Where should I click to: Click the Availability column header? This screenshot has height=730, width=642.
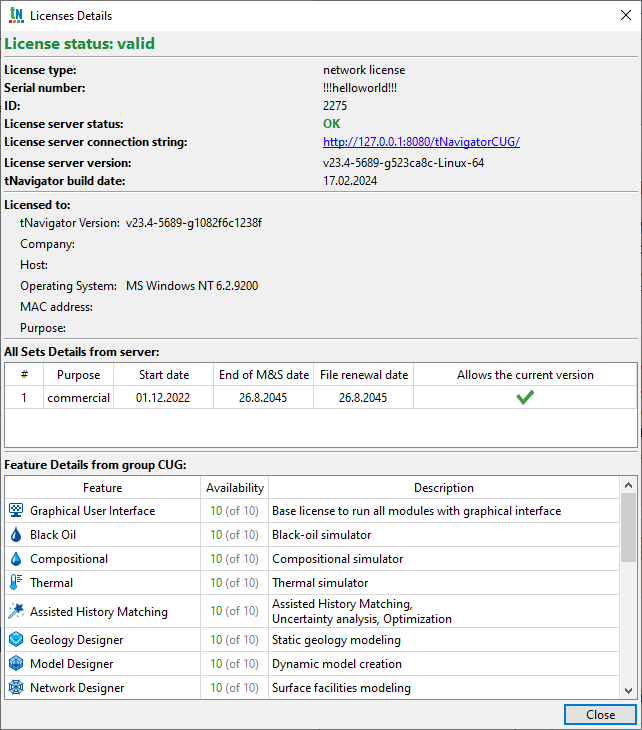[x=235, y=487]
